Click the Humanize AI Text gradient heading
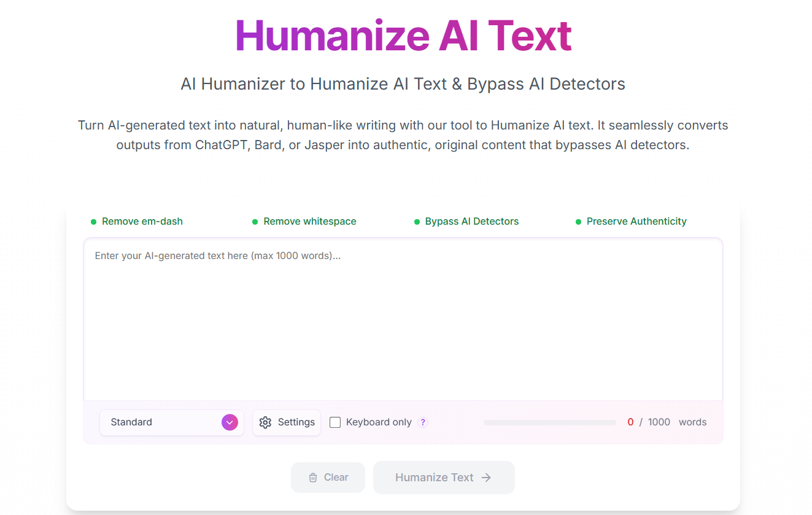This screenshot has width=812, height=515. tap(403, 36)
